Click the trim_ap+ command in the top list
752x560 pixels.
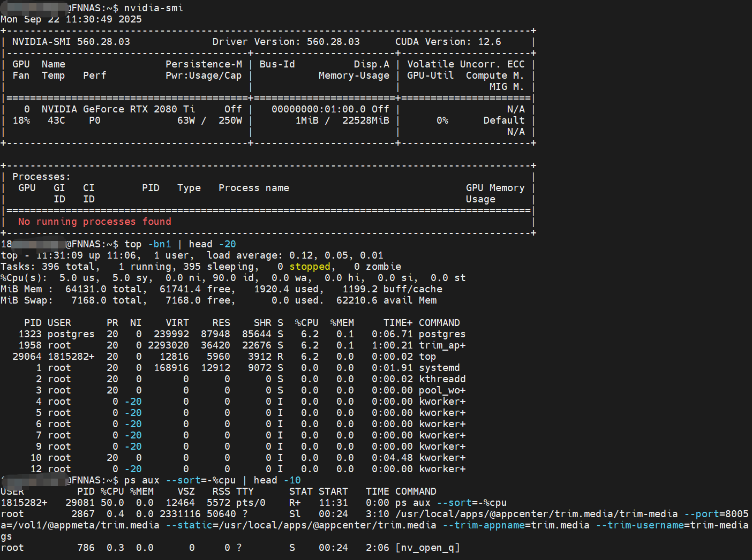point(442,345)
